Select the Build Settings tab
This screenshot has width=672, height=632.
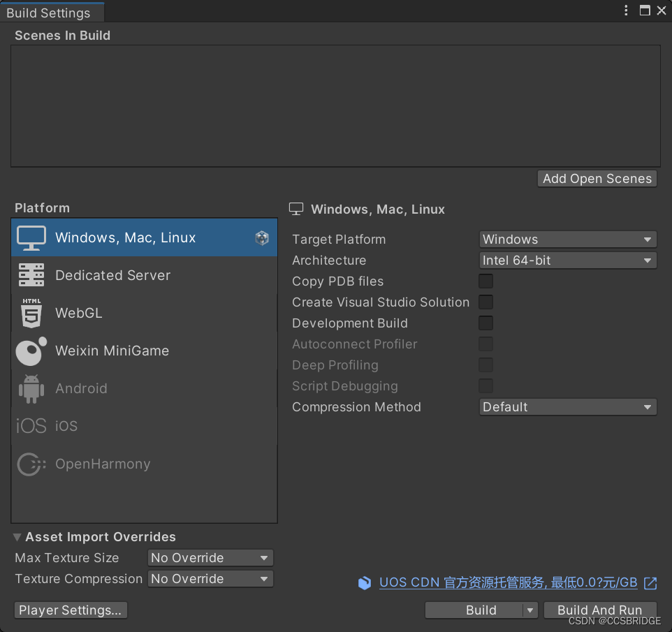click(x=52, y=13)
